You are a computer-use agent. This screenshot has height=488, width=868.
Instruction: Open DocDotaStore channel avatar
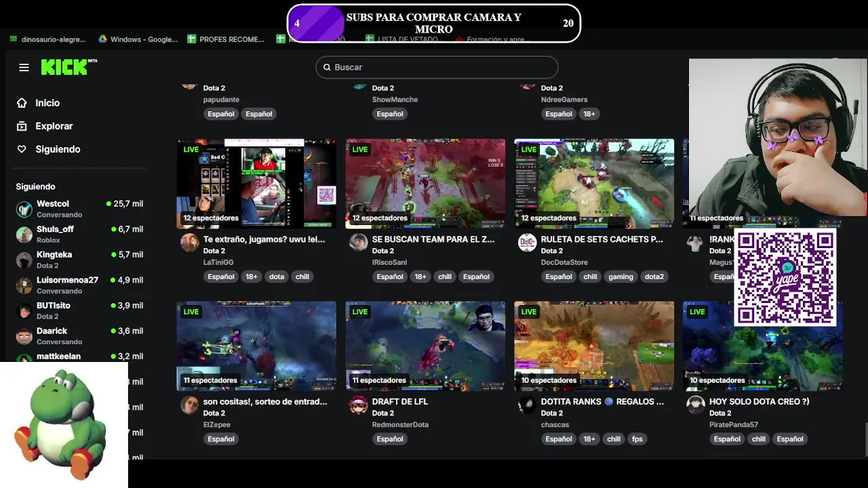527,243
